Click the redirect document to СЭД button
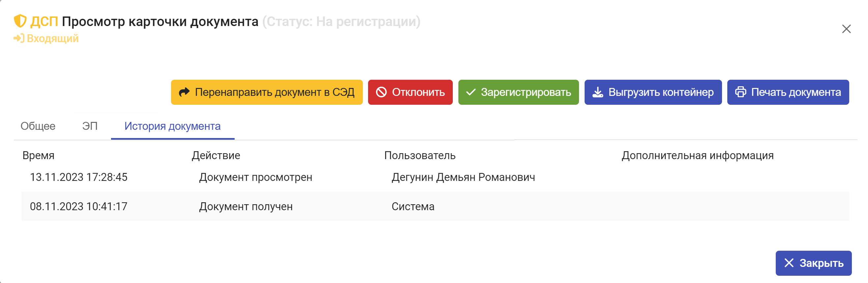The width and height of the screenshot is (868, 283). 267,92
